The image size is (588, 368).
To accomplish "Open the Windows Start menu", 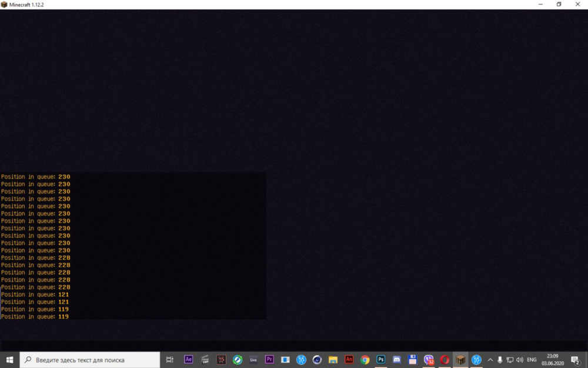I will point(9,360).
